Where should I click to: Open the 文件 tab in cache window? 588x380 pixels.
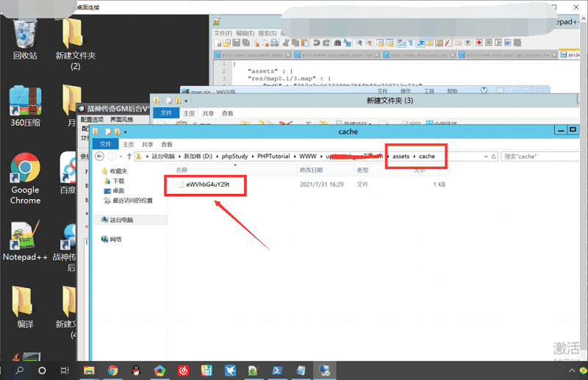pos(105,144)
